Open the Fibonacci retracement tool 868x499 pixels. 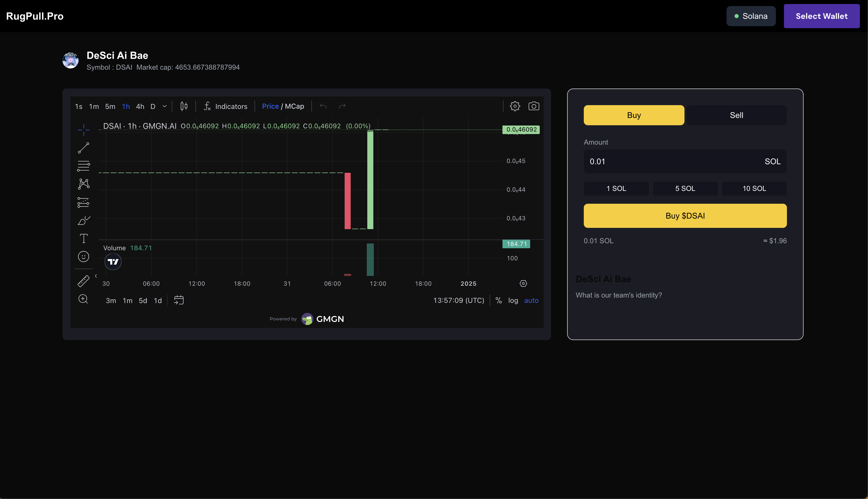pyautogui.click(x=83, y=166)
